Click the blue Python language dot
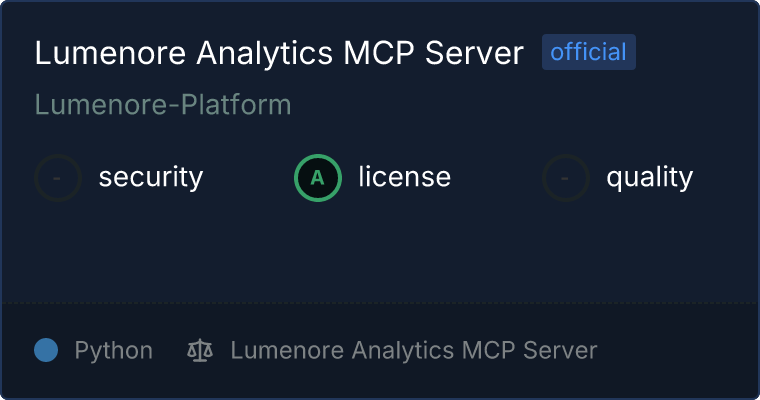The width and height of the screenshot is (760, 400). click(x=46, y=350)
